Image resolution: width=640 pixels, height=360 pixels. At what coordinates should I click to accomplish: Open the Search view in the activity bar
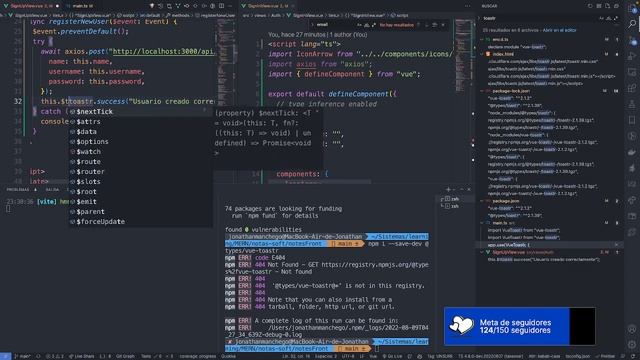632,24
